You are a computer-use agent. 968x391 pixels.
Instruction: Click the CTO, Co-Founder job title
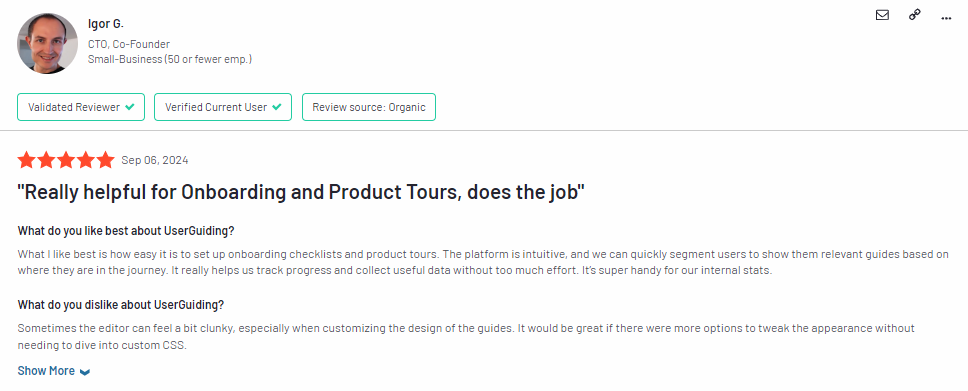click(129, 44)
